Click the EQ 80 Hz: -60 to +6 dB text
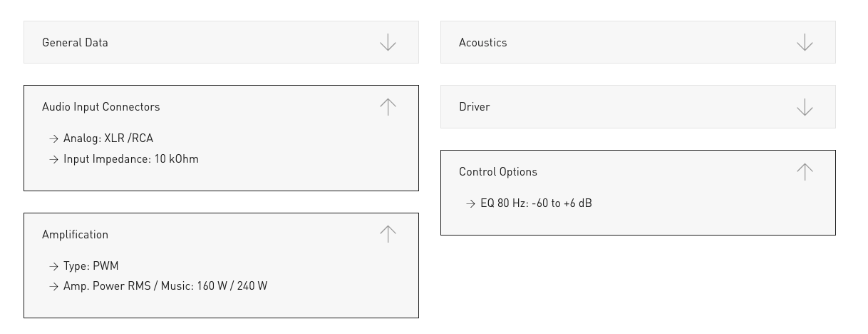 [536, 203]
